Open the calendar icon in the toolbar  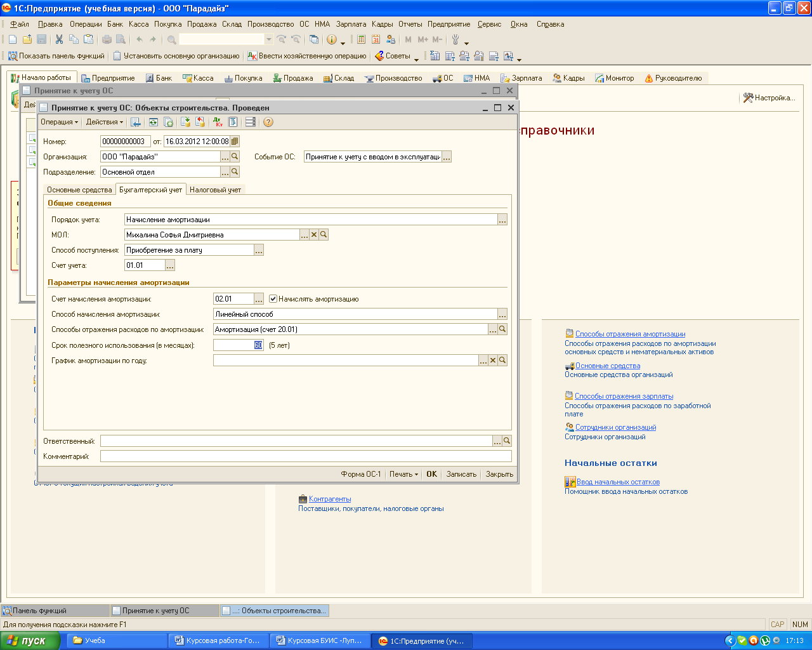pyautogui.click(x=376, y=39)
